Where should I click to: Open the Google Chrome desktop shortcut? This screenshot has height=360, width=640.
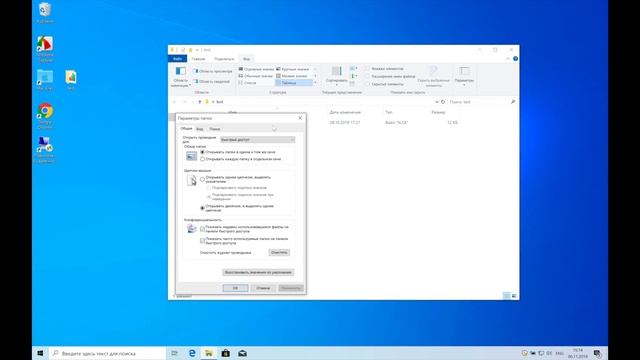pos(45,116)
